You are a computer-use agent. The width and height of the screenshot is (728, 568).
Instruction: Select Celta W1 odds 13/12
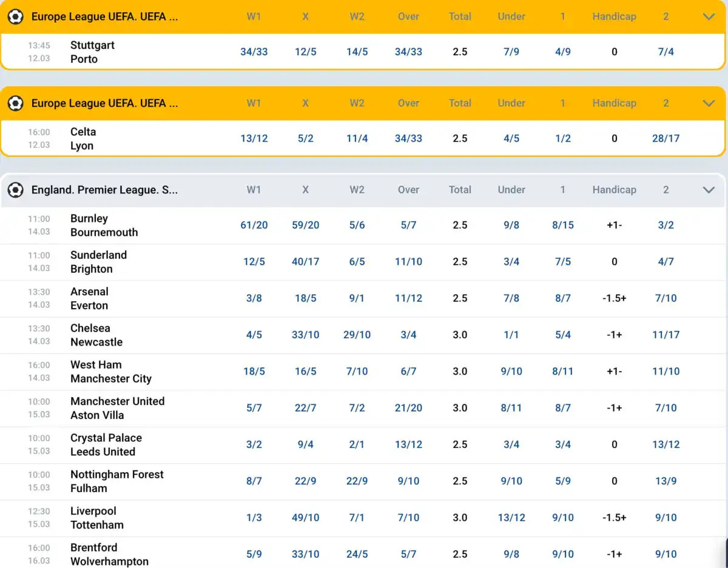(254, 138)
